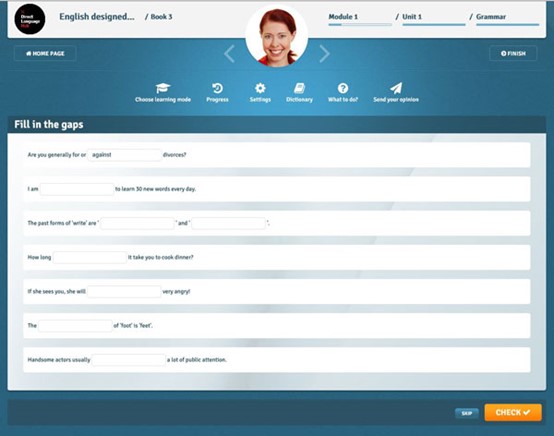Click the Direct Language Hub logo
The width and height of the screenshot is (554, 436).
pos(30,19)
